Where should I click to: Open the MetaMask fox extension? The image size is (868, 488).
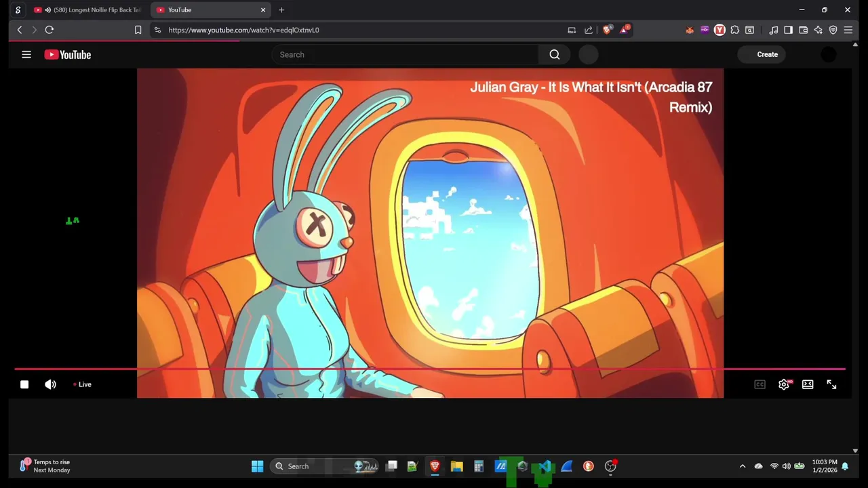690,30
